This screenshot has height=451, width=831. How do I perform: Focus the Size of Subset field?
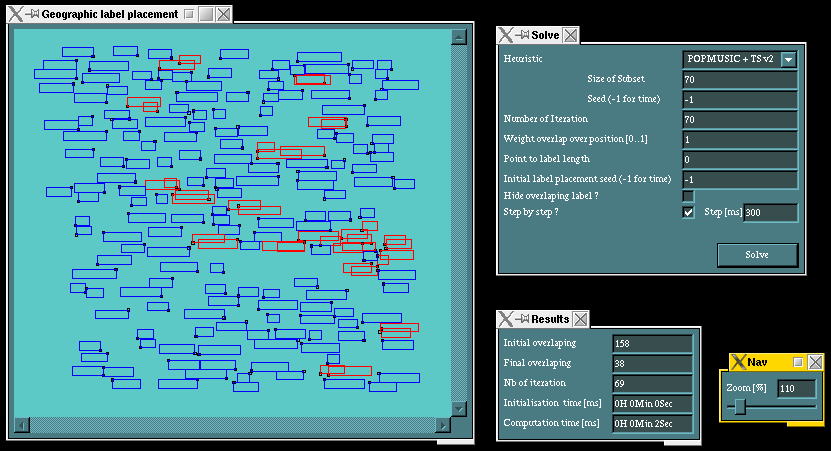click(740, 79)
